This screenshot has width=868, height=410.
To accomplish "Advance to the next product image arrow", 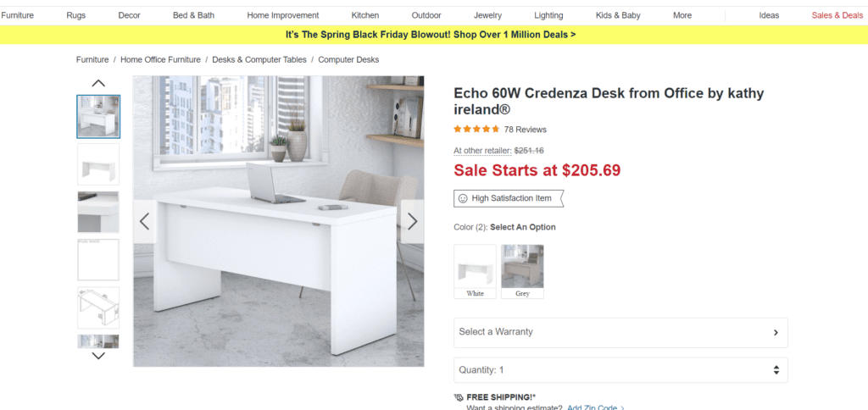I will pyautogui.click(x=413, y=221).
